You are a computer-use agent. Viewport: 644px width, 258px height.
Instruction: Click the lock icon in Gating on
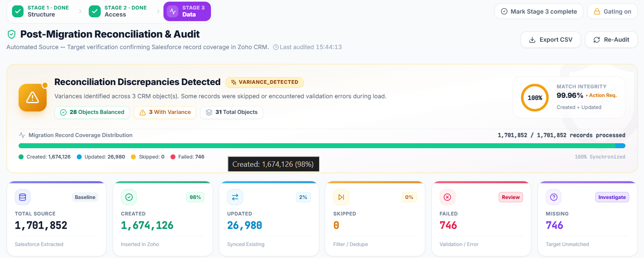click(x=597, y=12)
